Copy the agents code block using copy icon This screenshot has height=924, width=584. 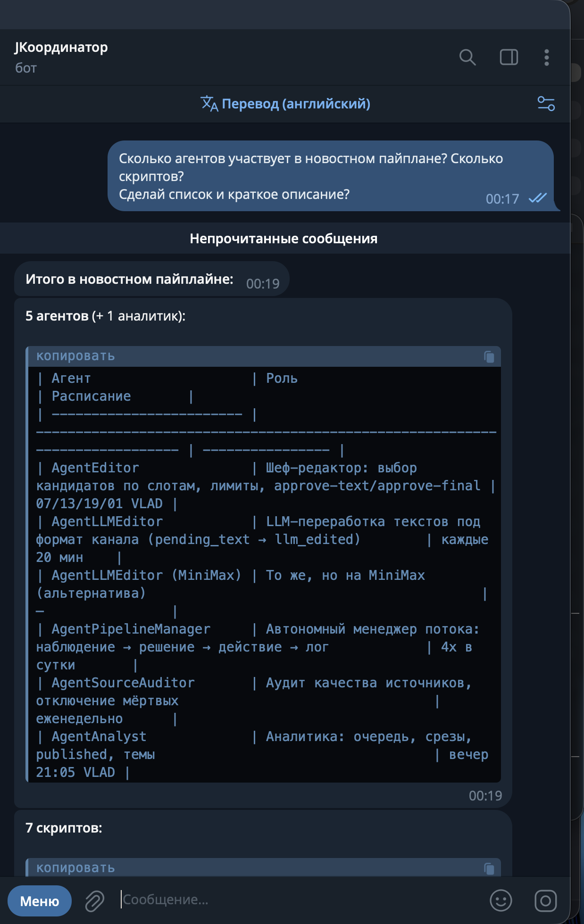point(489,357)
